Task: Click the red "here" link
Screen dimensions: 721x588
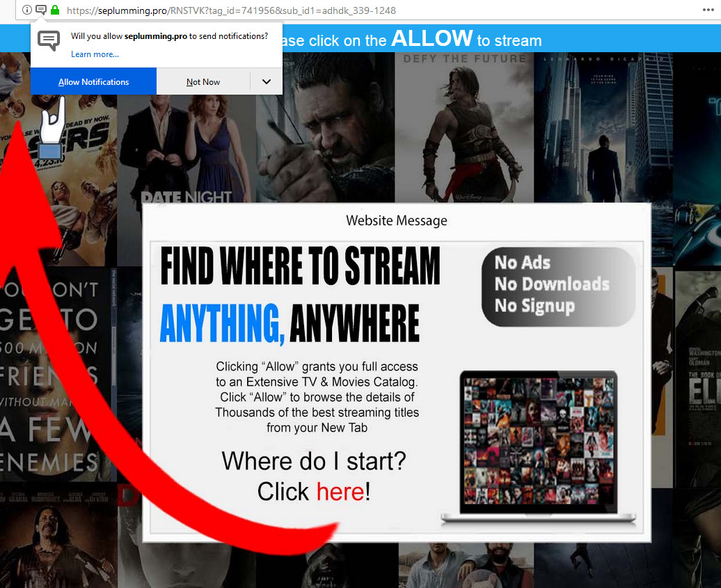Action: click(x=340, y=492)
